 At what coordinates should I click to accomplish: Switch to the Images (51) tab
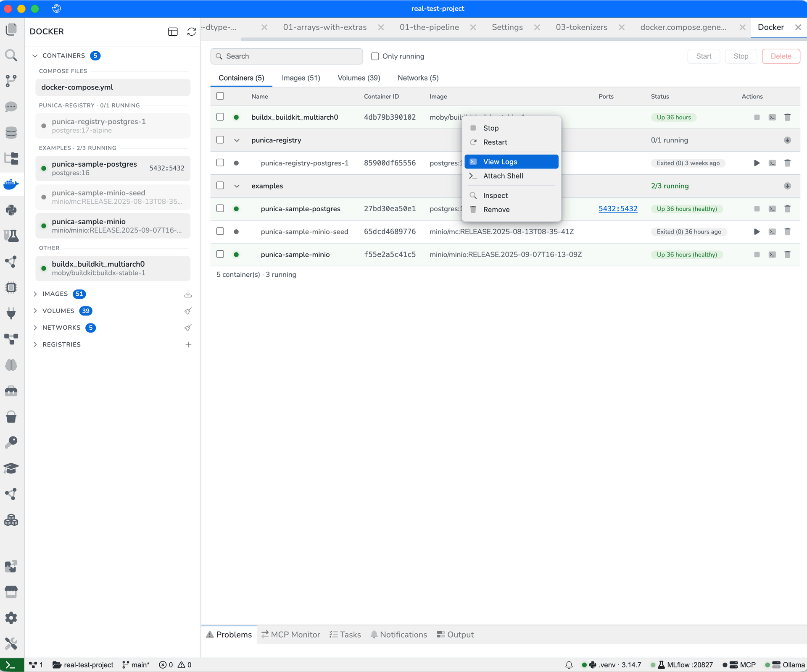click(301, 78)
